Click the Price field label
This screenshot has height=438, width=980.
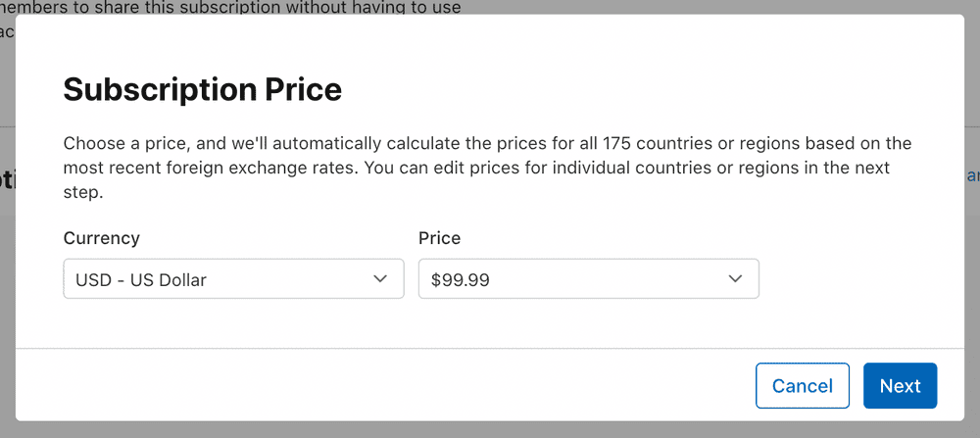pos(439,238)
